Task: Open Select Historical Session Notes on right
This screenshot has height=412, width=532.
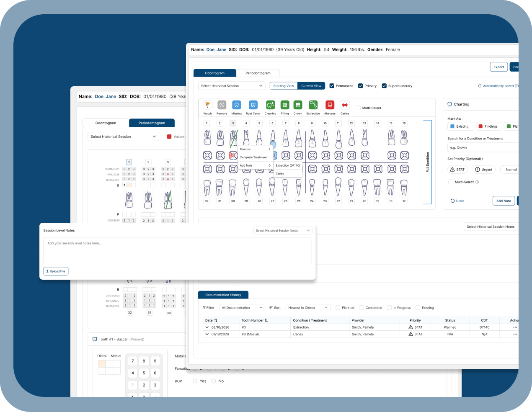Action: (491, 227)
